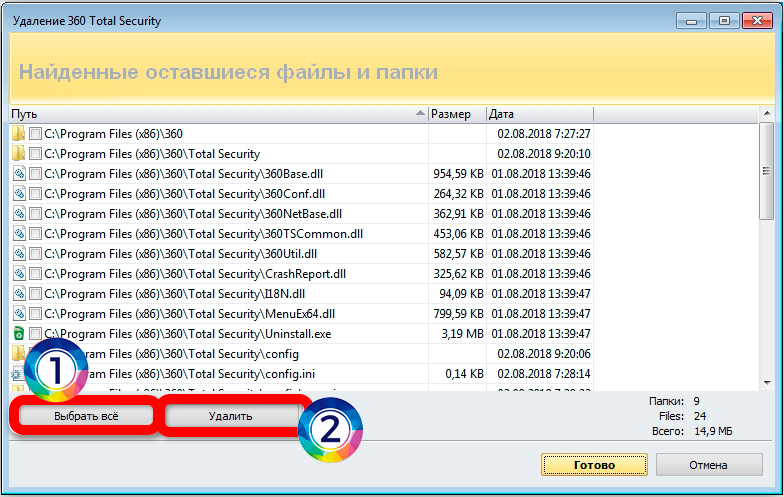Click the 0,14 KB size cell
Viewport: 784px width, 497px height.
pos(464,374)
